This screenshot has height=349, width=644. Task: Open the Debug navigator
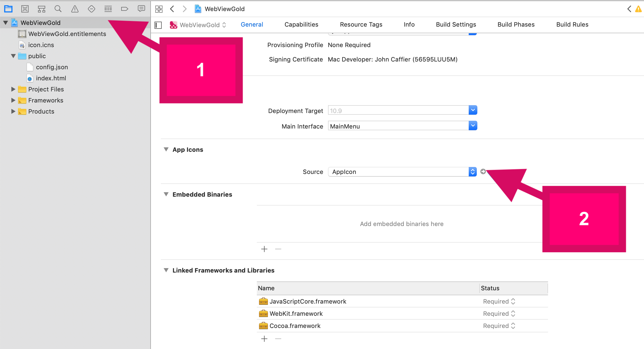pos(108,9)
